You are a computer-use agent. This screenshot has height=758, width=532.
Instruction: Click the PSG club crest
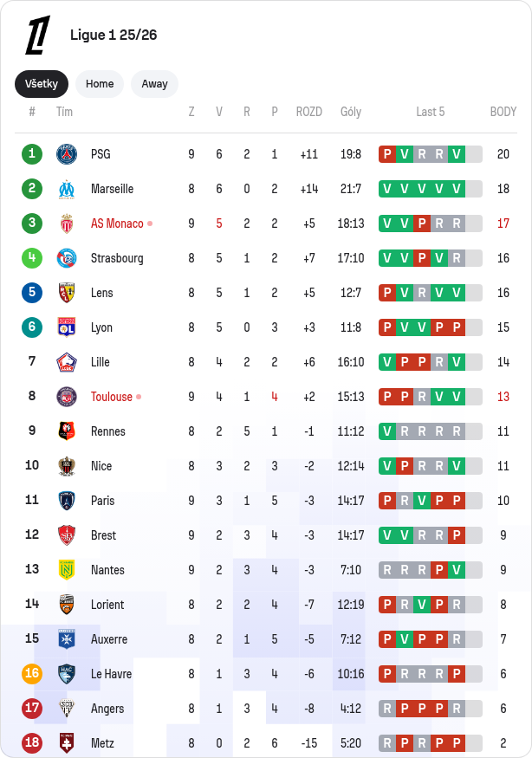(67, 154)
